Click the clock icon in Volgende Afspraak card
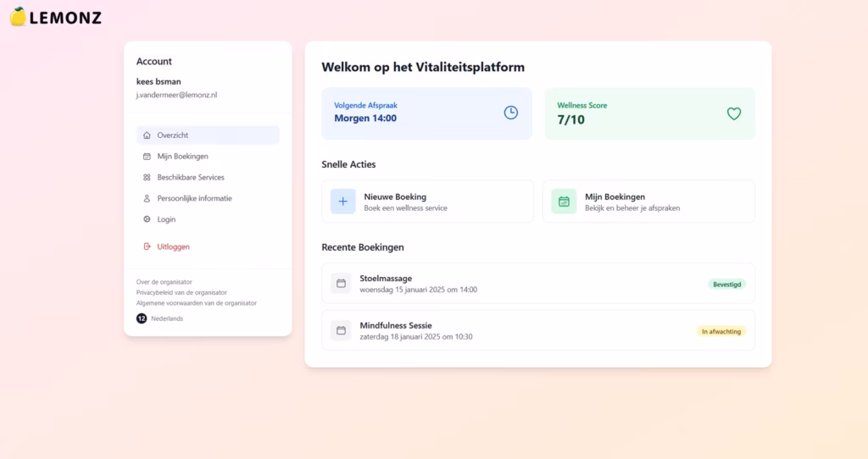 510,113
